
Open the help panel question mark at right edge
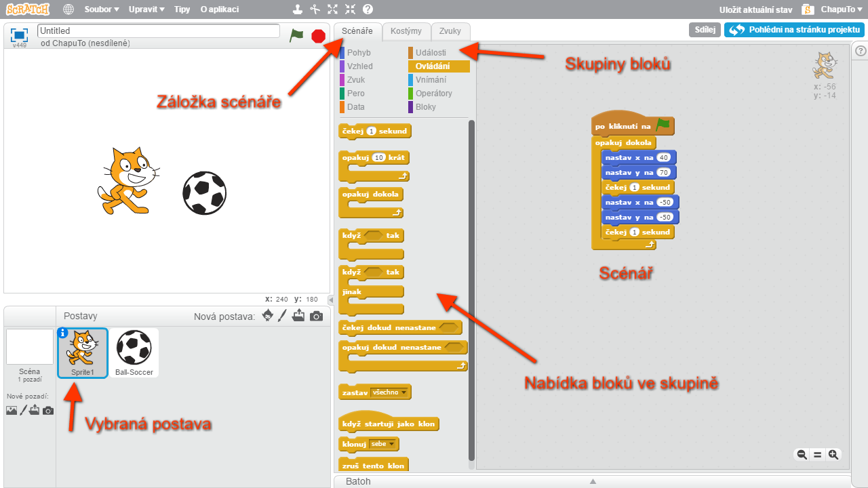tap(861, 51)
